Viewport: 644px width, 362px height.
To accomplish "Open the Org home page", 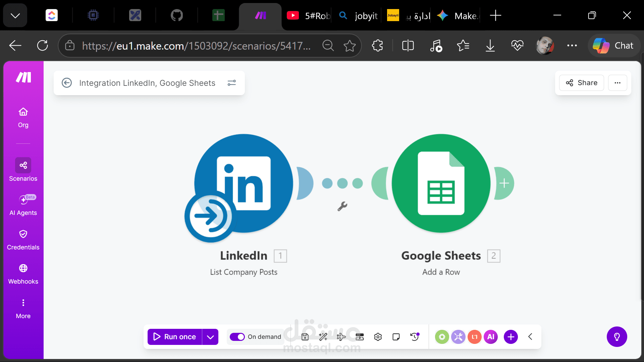I will coord(23,118).
